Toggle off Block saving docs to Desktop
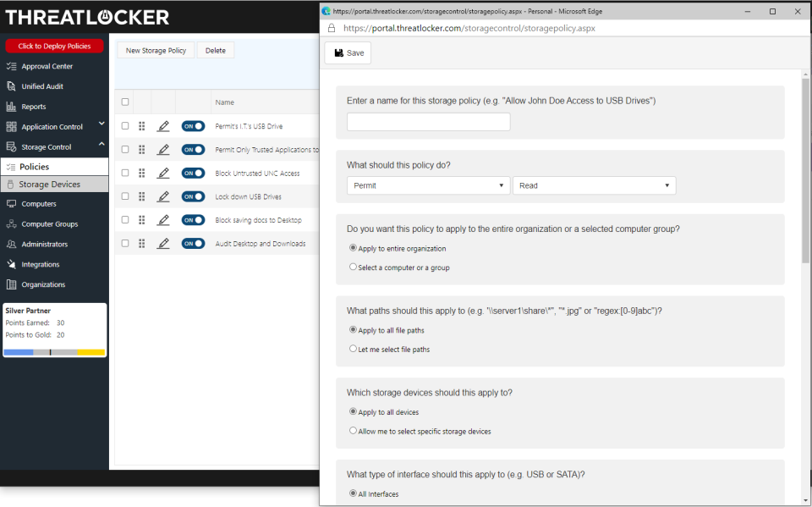The width and height of the screenshot is (812, 507). point(193,220)
